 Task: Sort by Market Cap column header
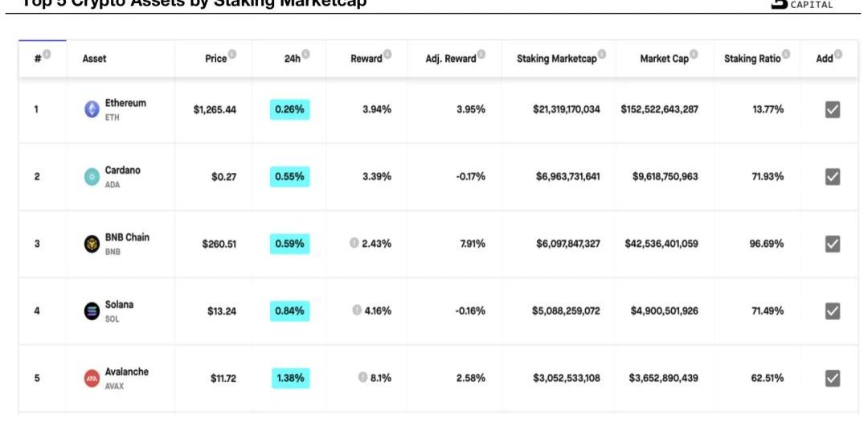(664, 59)
